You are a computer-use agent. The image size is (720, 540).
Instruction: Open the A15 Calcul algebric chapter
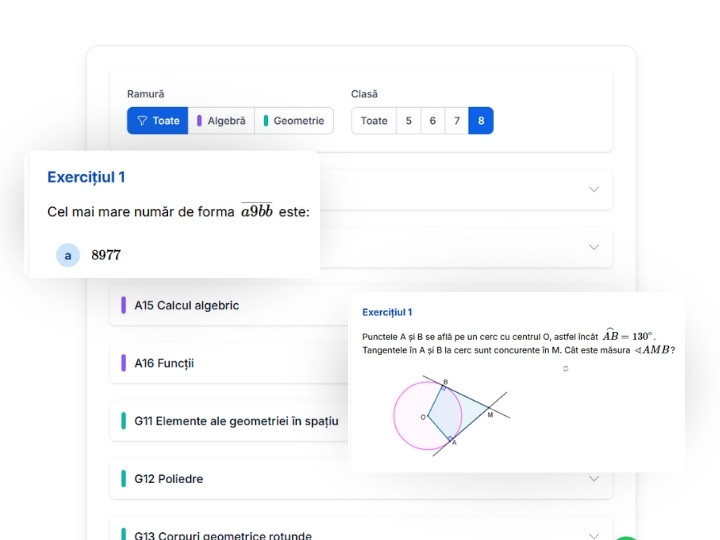187,305
